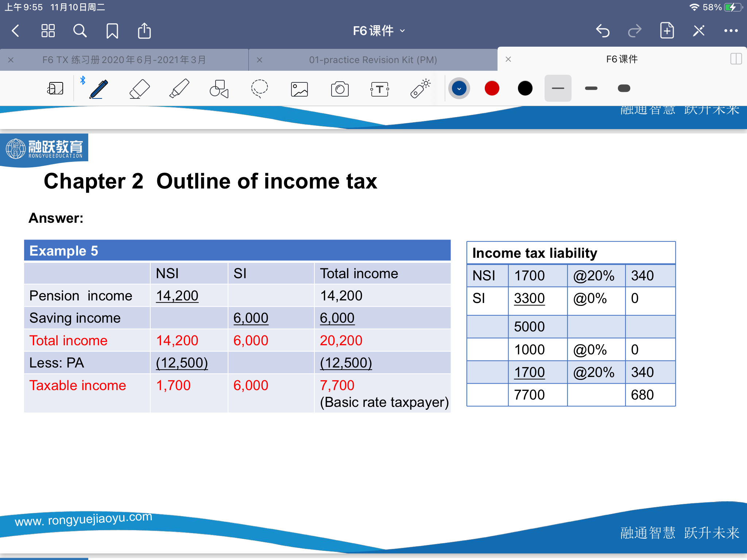This screenshot has height=560, width=747.
Task: Click the Example 5 table header
Action: pyautogui.click(x=237, y=250)
